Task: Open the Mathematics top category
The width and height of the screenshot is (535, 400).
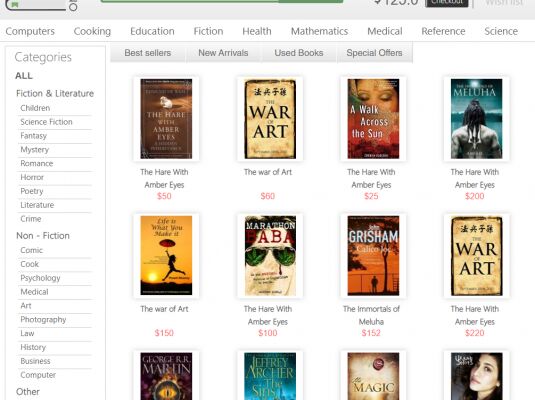Action: pos(319,31)
